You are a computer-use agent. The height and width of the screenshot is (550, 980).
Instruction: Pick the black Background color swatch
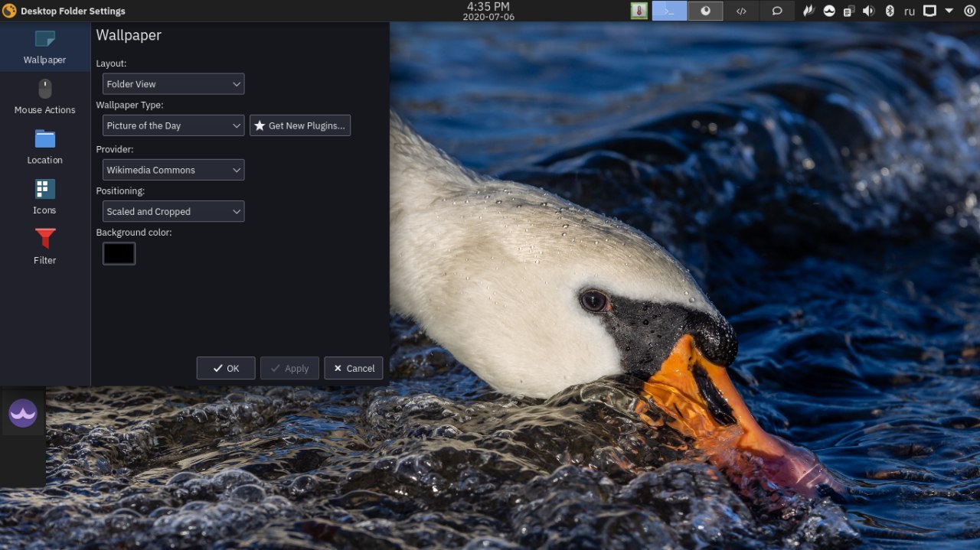click(119, 254)
